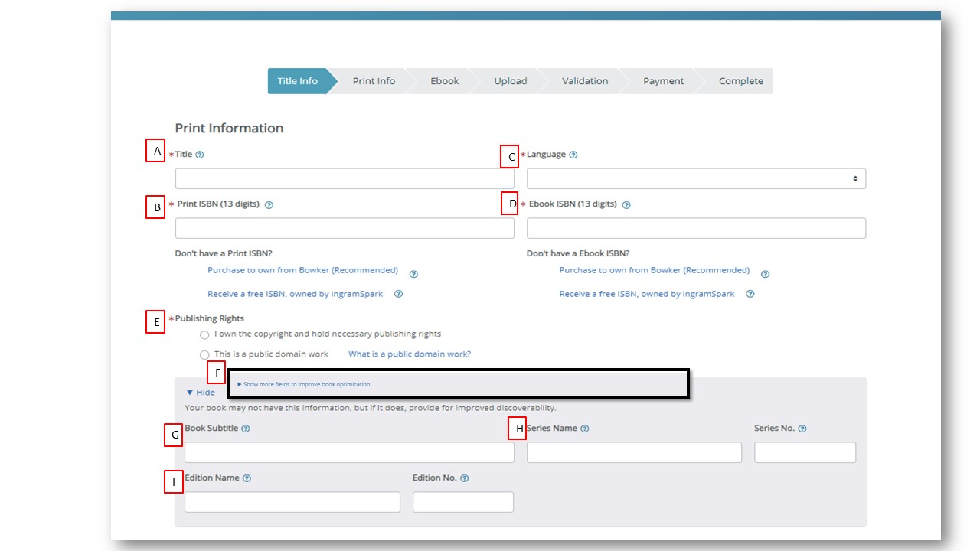Screen dimensions: 980x551
Task: Open help icon after Print Bowker purchase link
Action: (413, 274)
